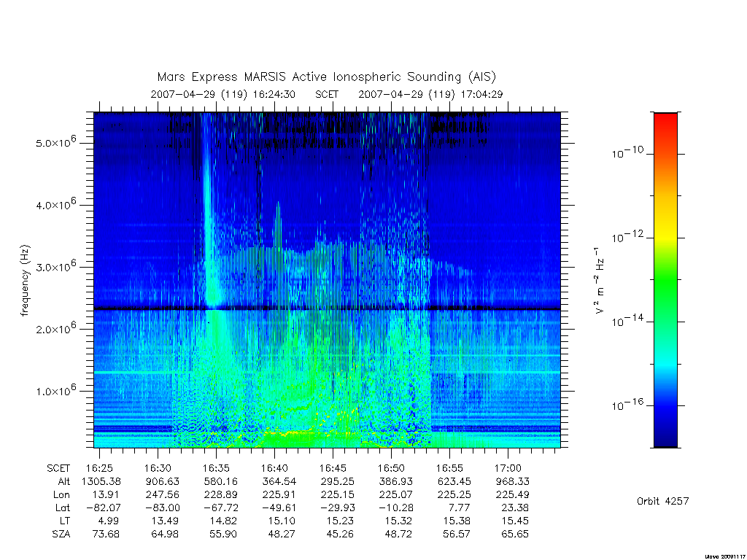Click the SCET label between the timestamps
The image size is (747, 560).
(327, 94)
